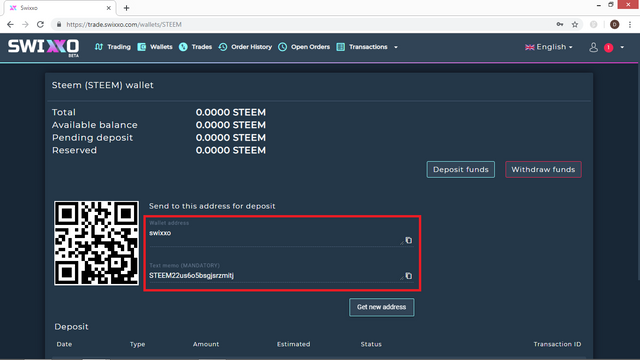Image resolution: width=640 pixels, height=360 pixels.
Task: Click the Wallets icon
Action: pos(142,47)
